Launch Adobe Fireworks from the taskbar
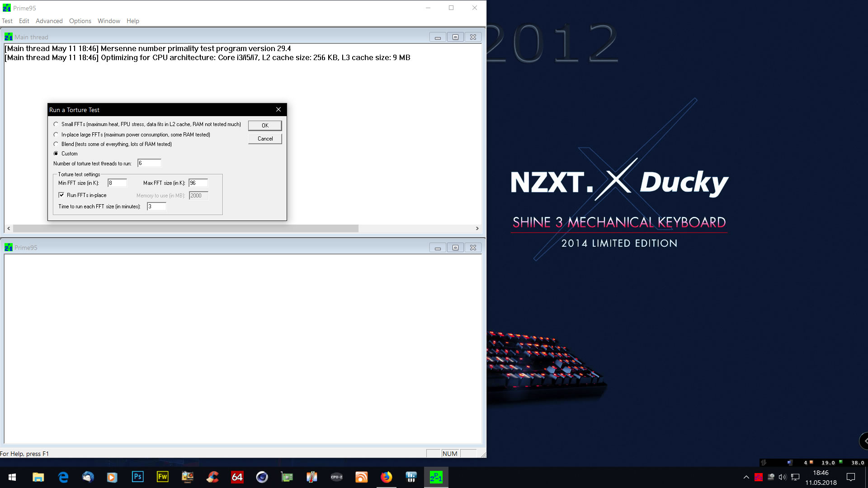 click(162, 477)
